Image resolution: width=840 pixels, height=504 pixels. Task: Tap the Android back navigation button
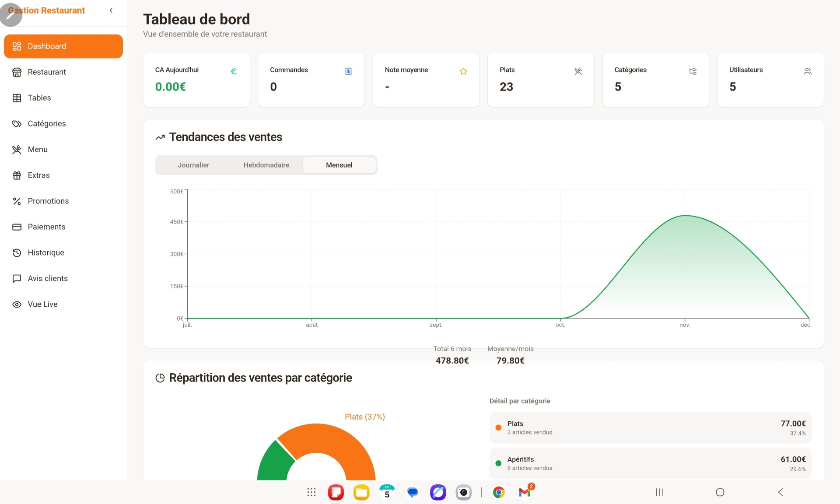(x=780, y=493)
